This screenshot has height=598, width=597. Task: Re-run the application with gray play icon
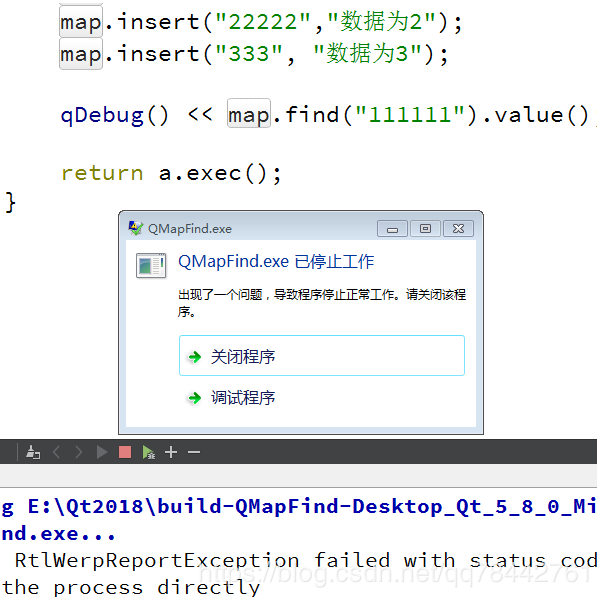101,452
